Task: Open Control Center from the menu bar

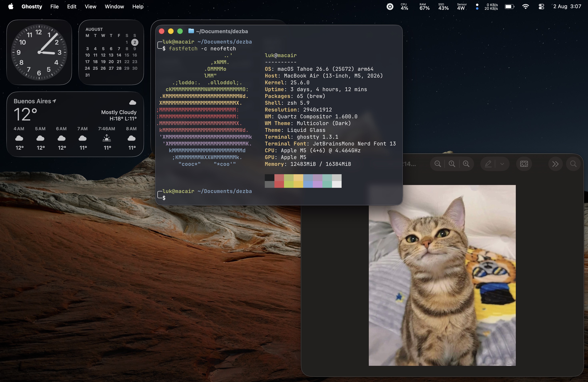Action: [x=541, y=7]
